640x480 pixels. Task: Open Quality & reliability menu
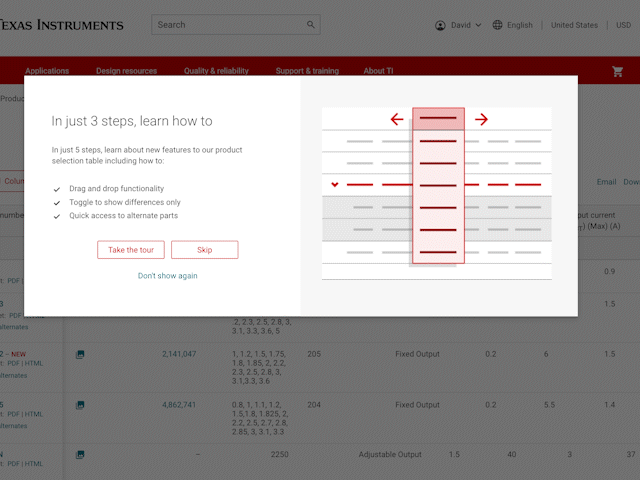216,71
